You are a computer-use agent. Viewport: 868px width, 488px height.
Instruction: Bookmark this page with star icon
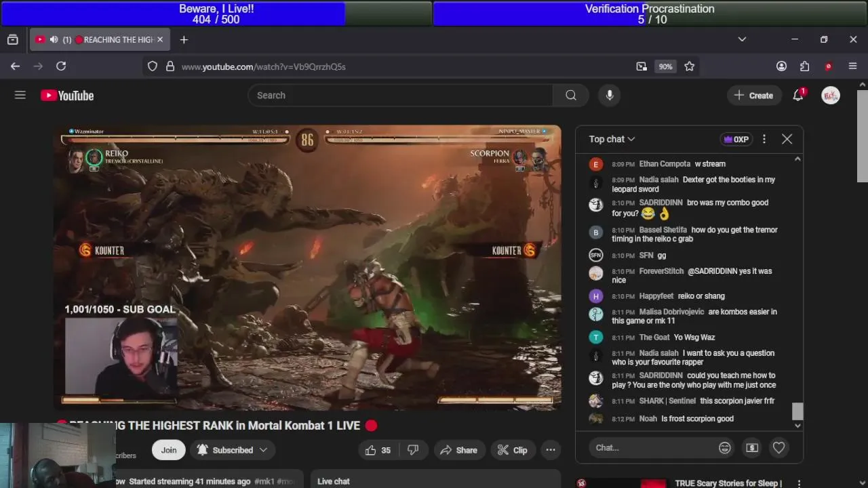coord(690,66)
